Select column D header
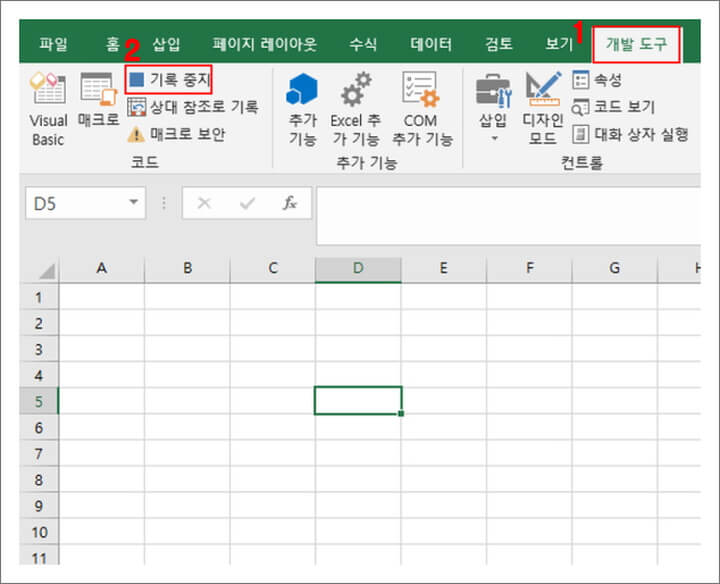Viewport: 720px width, 584px height. (358, 269)
